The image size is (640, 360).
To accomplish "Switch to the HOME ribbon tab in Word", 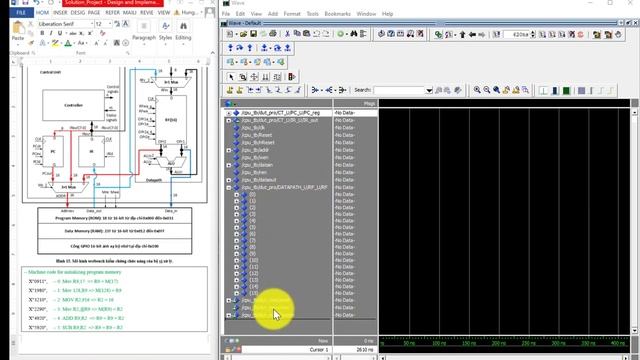I will (42, 13).
